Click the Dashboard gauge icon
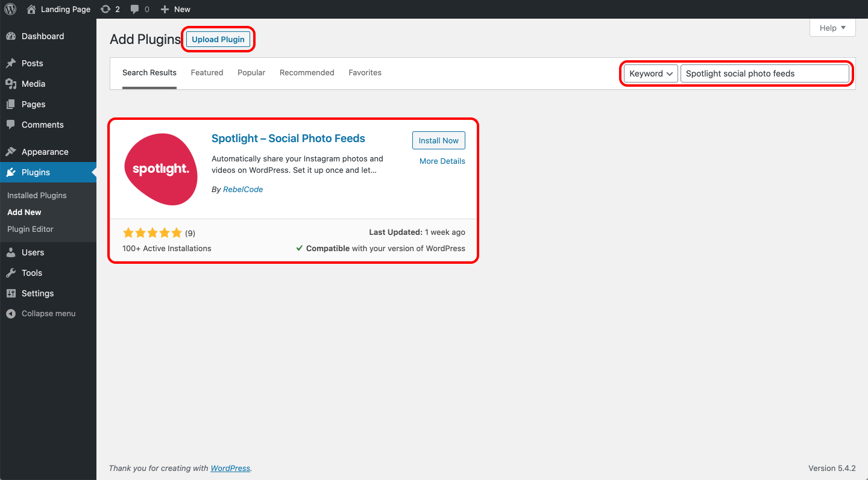Screen dimensions: 868x480 [x=11, y=36]
